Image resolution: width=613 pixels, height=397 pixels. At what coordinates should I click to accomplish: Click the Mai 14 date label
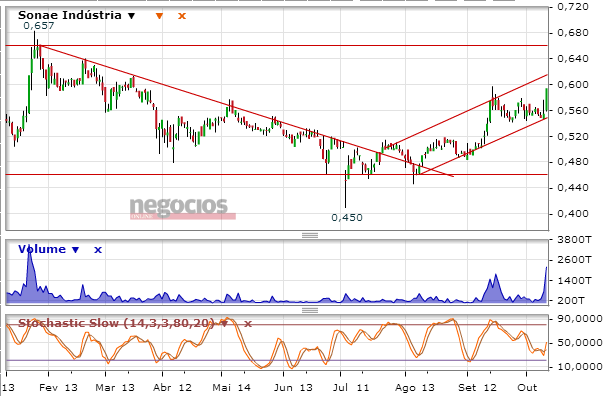point(231,388)
